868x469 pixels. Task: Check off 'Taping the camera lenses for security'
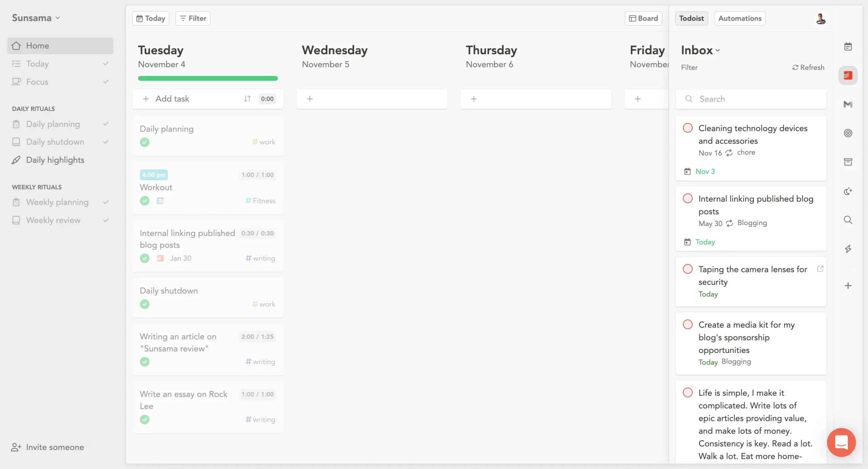[x=688, y=269]
